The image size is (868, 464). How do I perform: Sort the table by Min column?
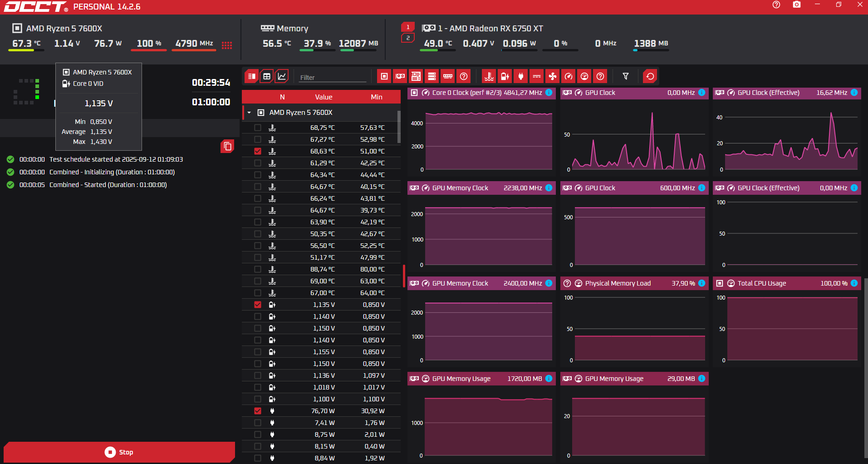click(x=377, y=97)
